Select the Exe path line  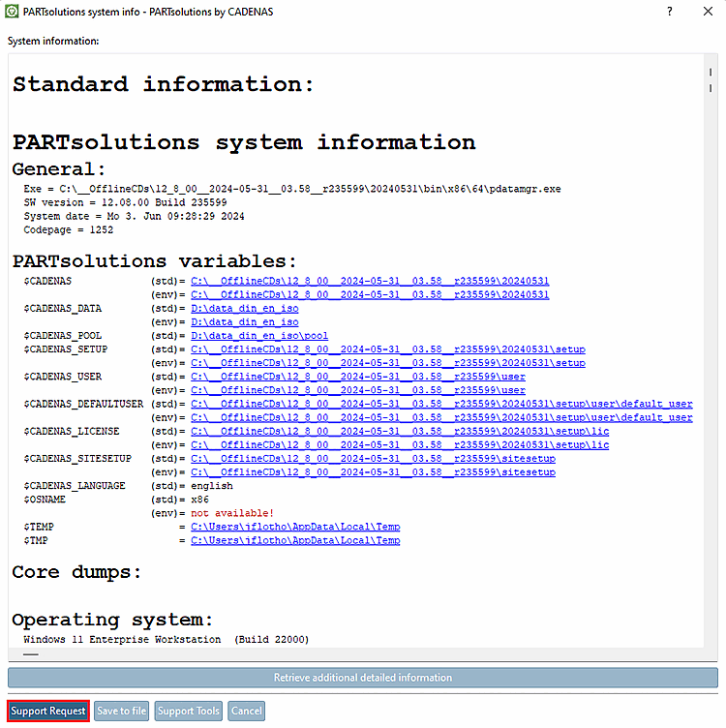(x=292, y=189)
